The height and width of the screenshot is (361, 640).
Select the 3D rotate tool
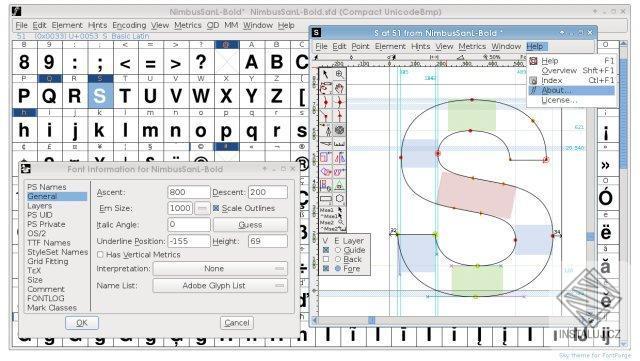[326, 185]
